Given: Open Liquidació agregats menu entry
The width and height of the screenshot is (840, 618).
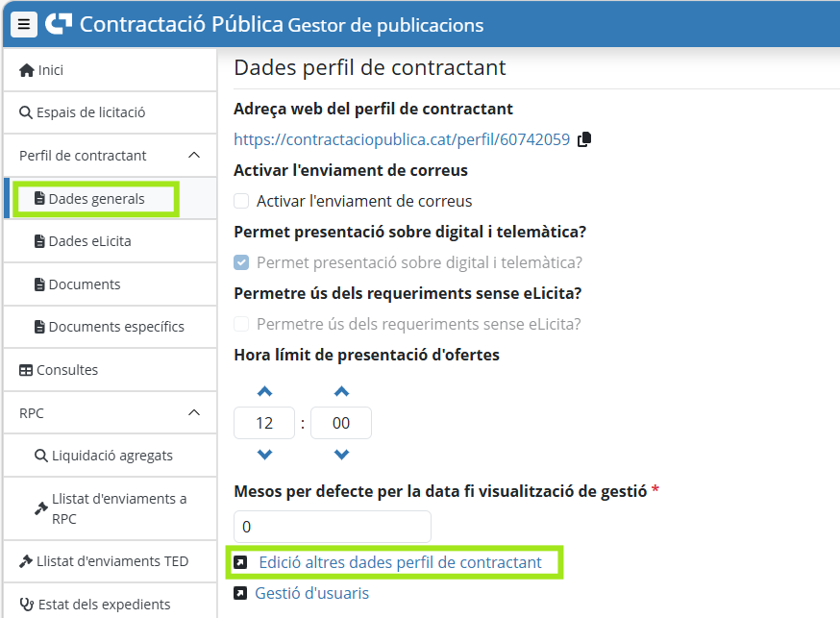Looking at the screenshot, I should [x=110, y=456].
